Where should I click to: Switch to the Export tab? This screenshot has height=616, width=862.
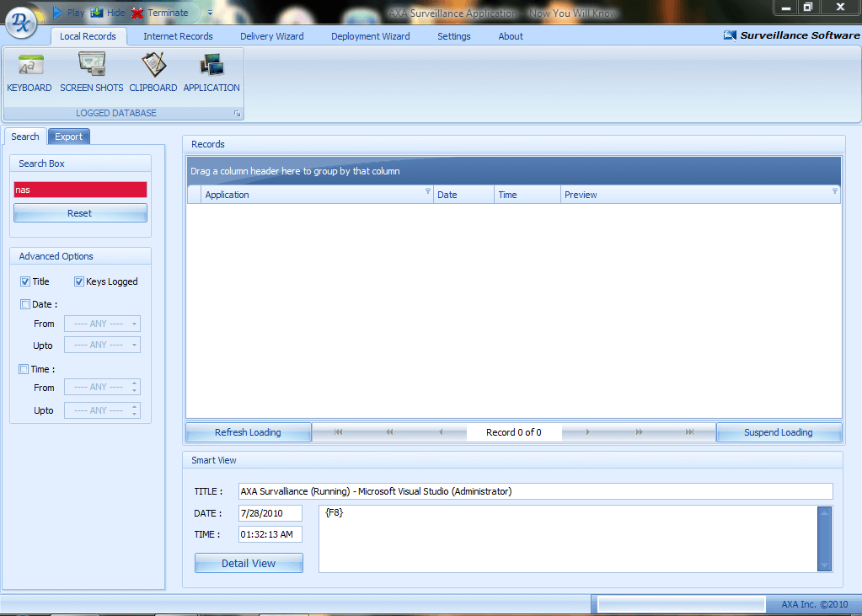[68, 137]
